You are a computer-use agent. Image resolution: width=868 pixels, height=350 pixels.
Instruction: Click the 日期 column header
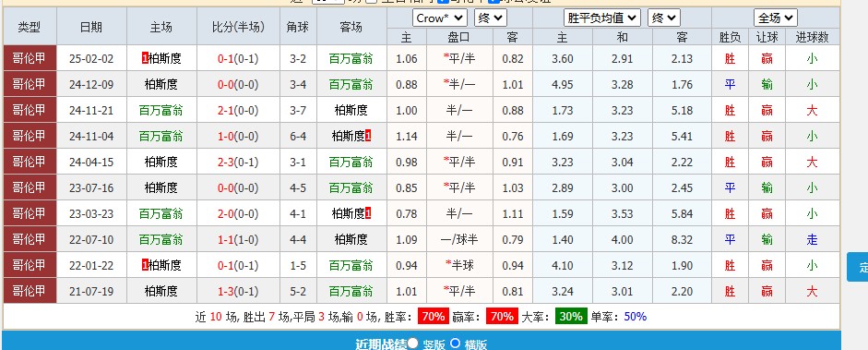tap(91, 27)
